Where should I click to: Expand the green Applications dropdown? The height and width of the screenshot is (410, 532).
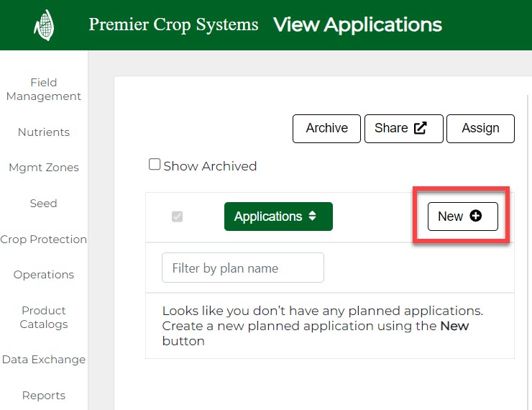point(278,217)
